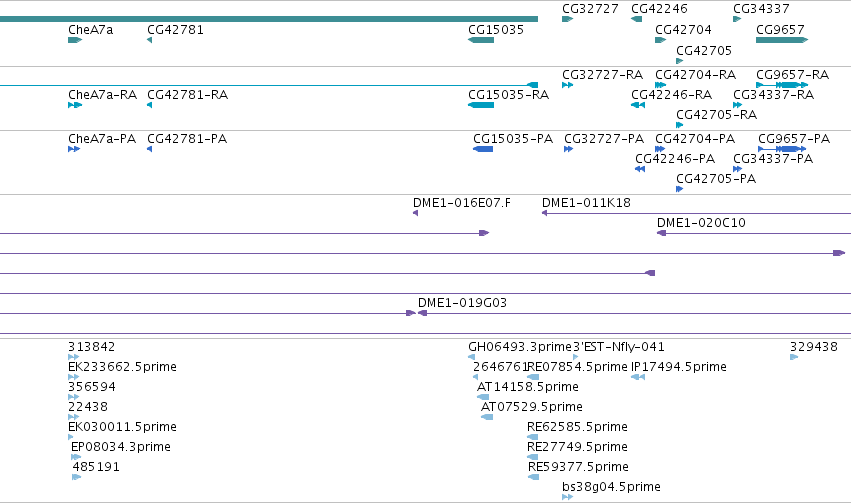
Task: Select the CG42705-PA protein glyph
Action: (679, 189)
